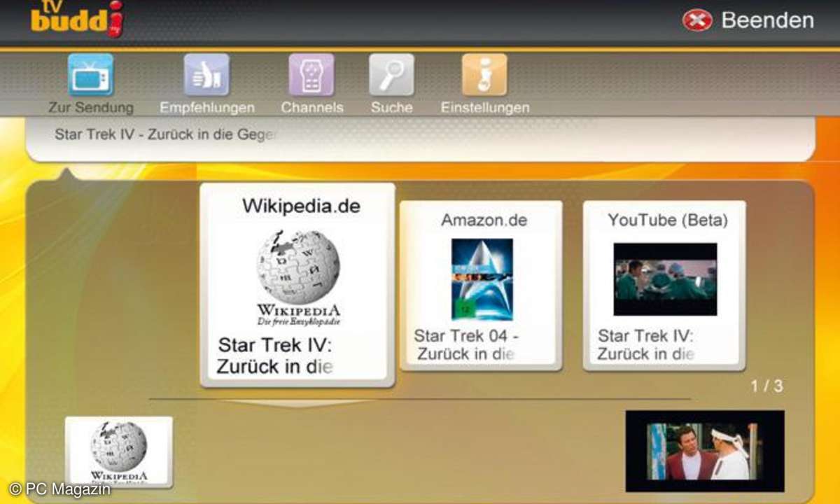Click the tv buddy logo
The height and width of the screenshot is (504, 840).
pyautogui.click(x=77, y=18)
